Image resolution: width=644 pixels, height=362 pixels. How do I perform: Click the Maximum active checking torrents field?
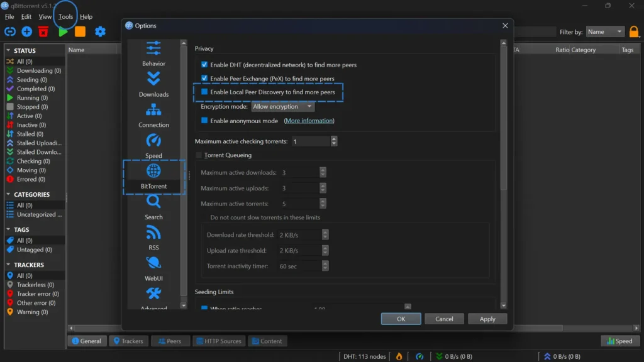(x=311, y=141)
